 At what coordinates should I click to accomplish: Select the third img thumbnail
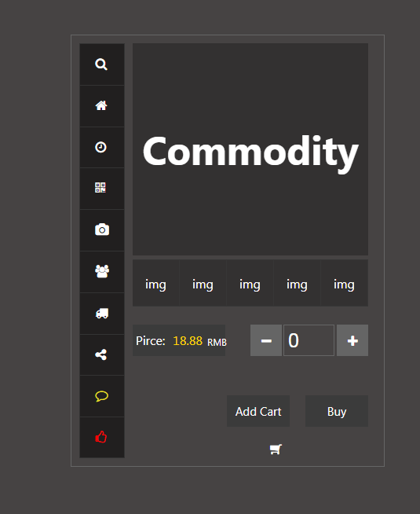(250, 283)
